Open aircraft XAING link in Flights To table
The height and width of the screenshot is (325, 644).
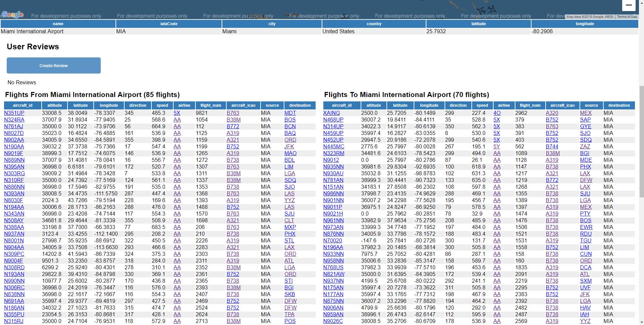[331, 113]
